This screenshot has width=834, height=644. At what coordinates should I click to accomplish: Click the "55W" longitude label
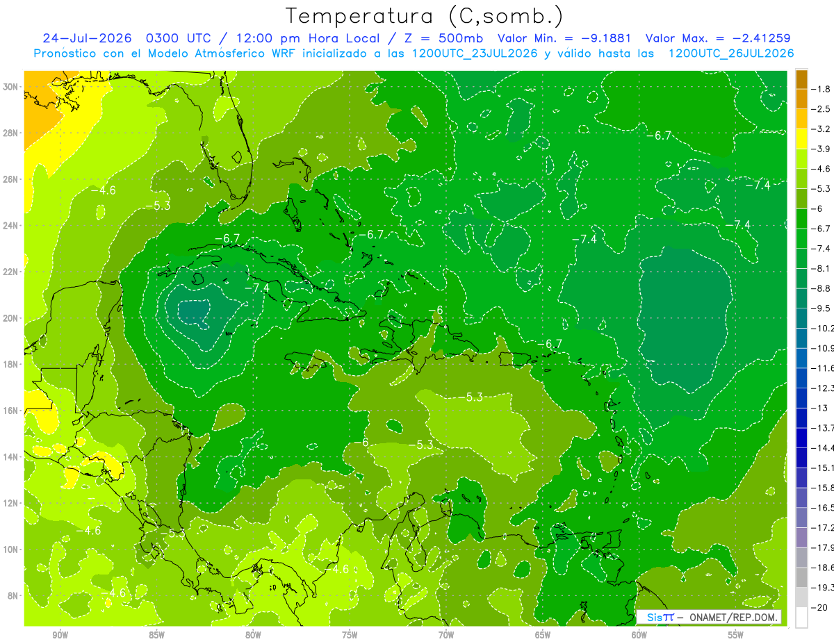point(735,635)
